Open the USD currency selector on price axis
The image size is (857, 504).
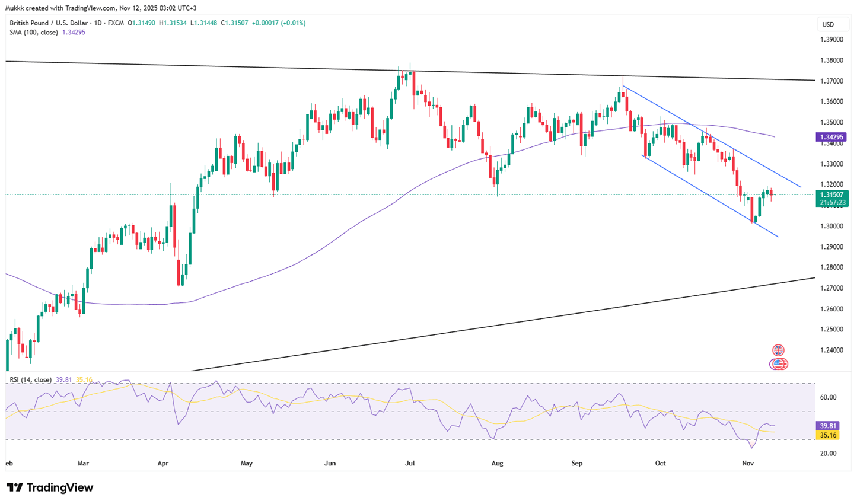click(827, 24)
